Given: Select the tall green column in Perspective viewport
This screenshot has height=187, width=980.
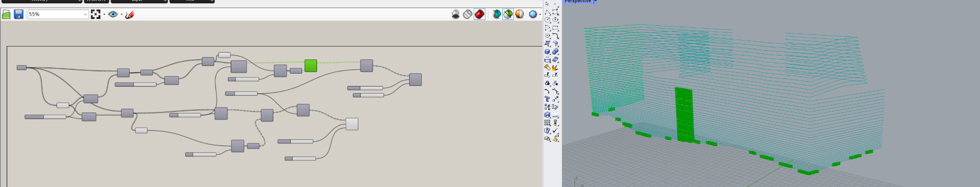Looking at the screenshot, I should (x=684, y=114).
